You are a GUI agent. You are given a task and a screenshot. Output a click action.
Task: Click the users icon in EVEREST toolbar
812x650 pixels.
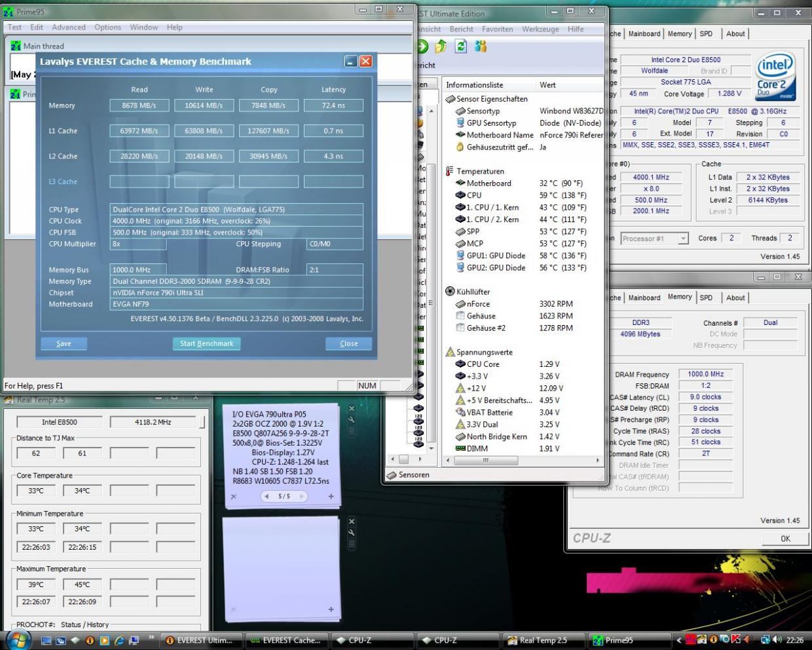[481, 46]
